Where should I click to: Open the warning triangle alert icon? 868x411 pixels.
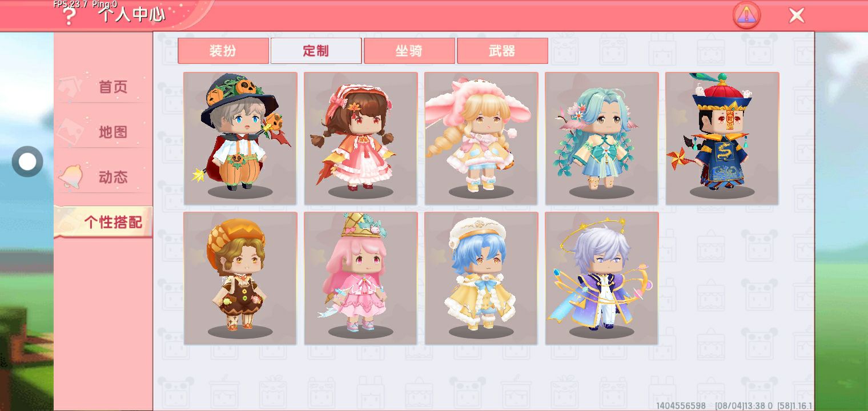746,15
